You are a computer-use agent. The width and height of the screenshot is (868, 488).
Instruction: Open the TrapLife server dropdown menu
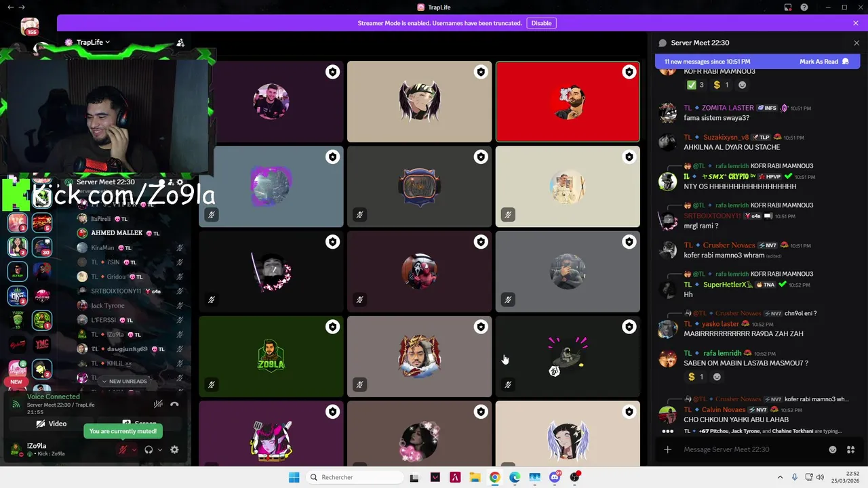[x=93, y=42]
